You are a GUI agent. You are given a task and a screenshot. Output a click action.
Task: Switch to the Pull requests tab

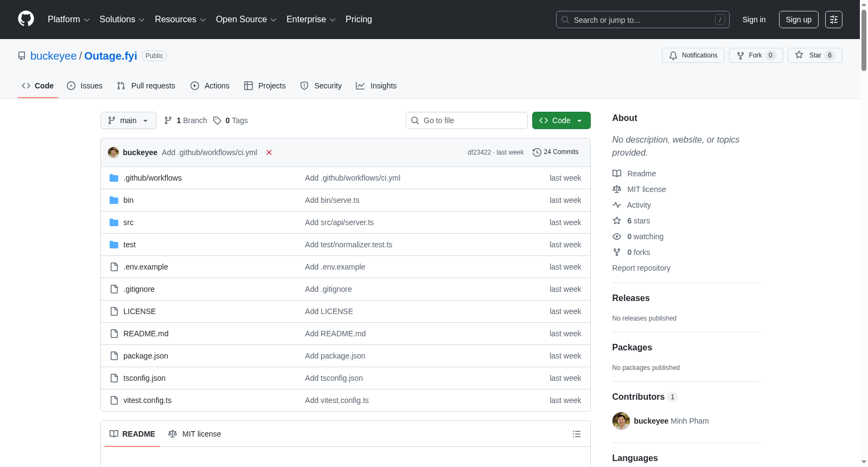point(146,86)
